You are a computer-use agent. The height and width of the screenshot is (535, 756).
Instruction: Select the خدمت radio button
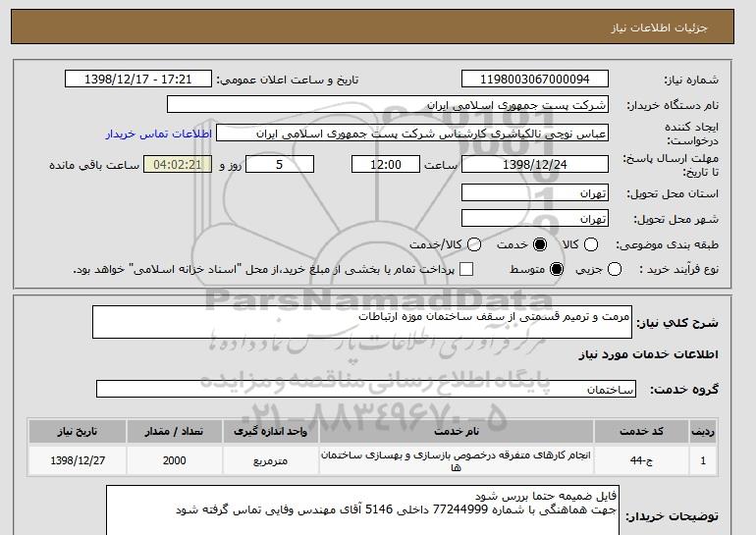point(540,244)
